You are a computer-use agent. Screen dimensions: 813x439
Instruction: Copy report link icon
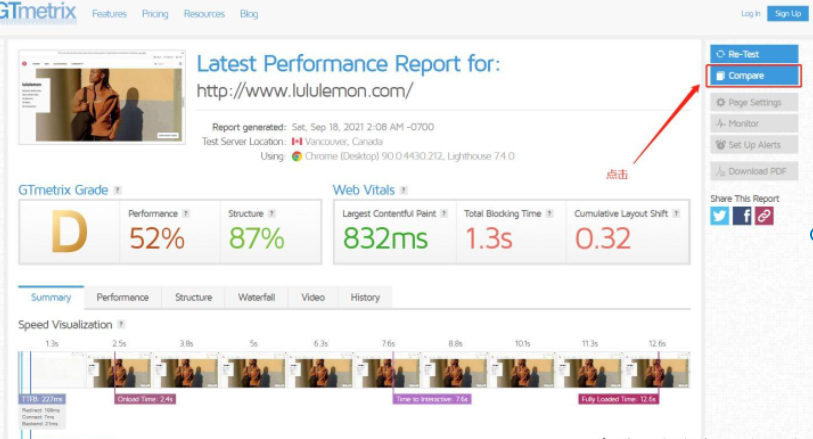pyautogui.click(x=764, y=216)
